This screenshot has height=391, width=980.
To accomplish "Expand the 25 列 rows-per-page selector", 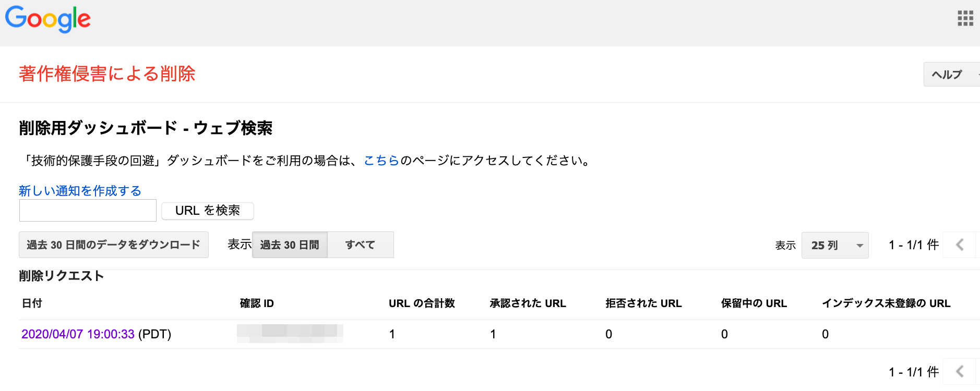I will 834,245.
